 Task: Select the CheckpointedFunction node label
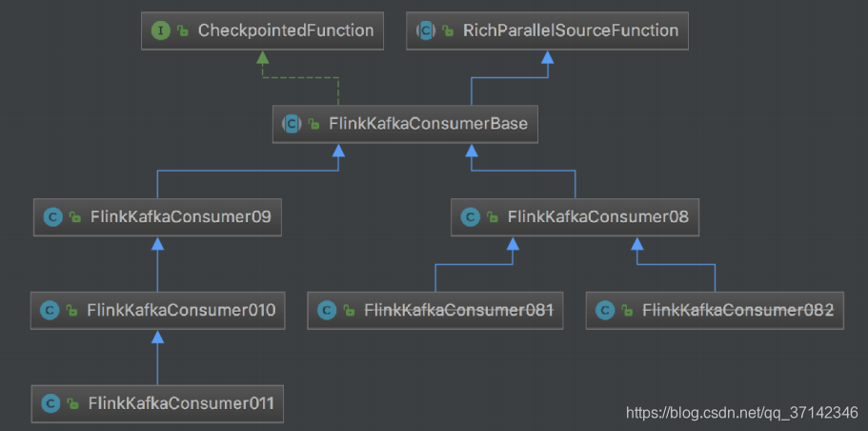(x=286, y=31)
